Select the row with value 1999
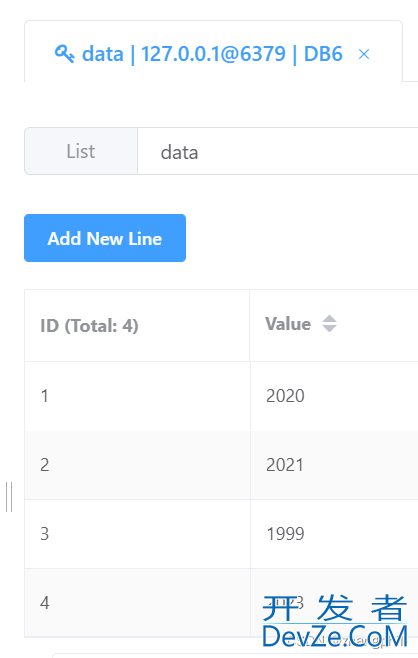 tap(221, 534)
